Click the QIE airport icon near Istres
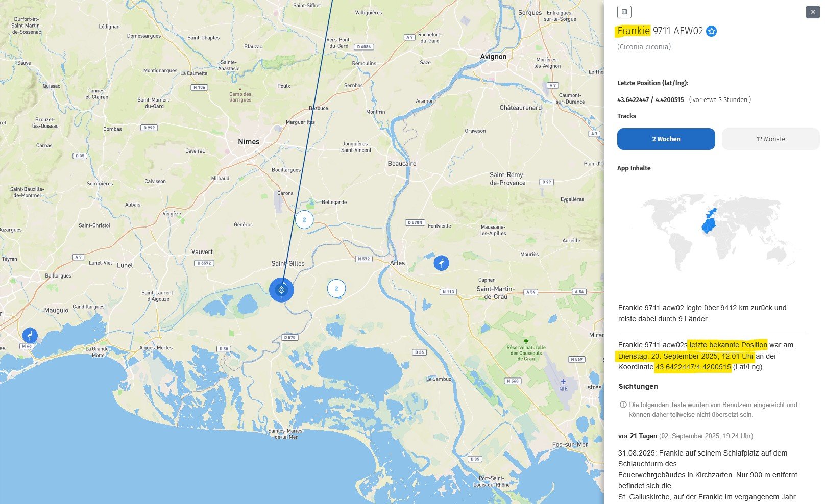 click(563, 382)
